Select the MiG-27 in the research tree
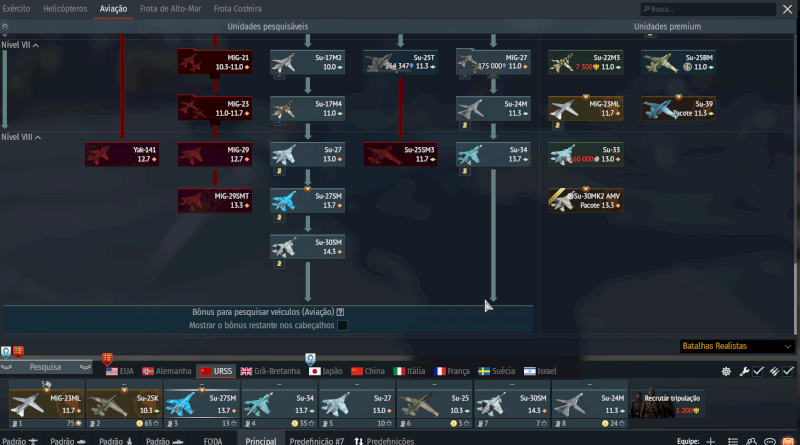The width and height of the screenshot is (800, 445). pos(493,62)
